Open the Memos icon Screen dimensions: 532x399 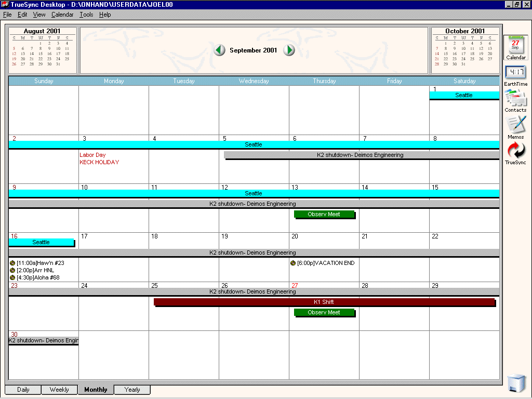point(515,125)
